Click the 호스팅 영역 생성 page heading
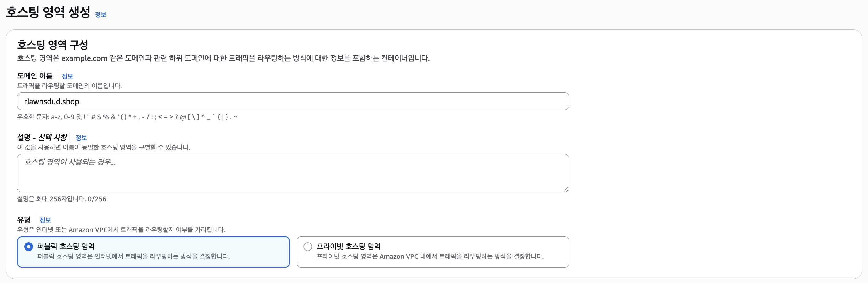This screenshot has width=868, height=283. [48, 12]
